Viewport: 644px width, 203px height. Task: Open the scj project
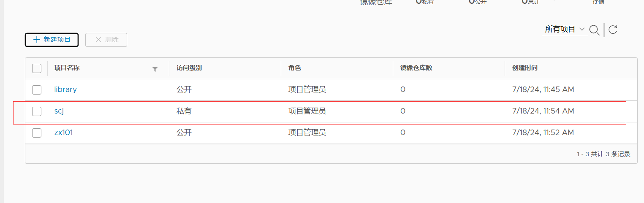[59, 111]
